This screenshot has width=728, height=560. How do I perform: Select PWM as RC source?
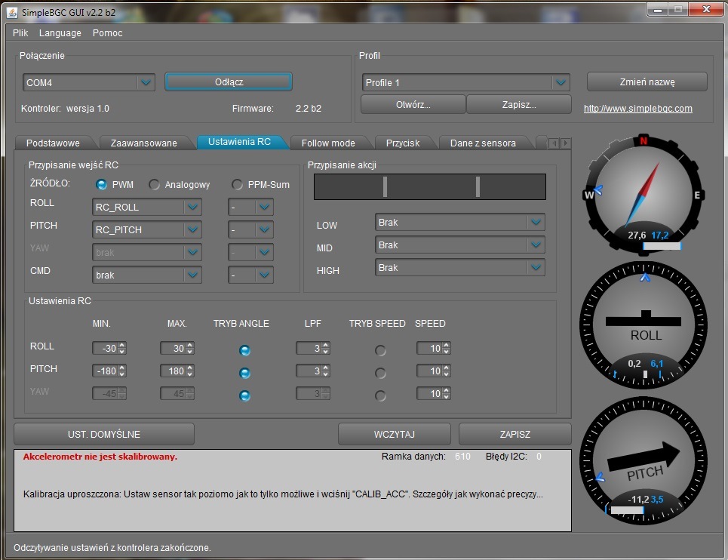click(x=101, y=185)
